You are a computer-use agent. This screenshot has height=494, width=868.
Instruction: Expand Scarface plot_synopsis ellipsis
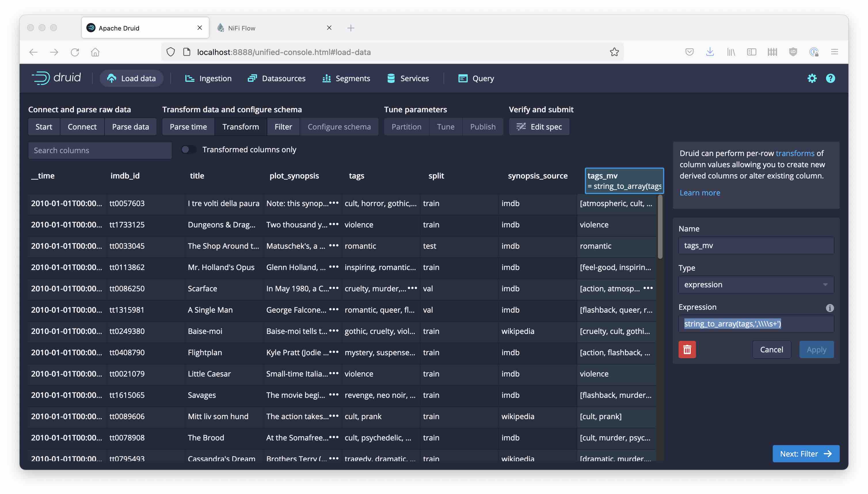[334, 288]
